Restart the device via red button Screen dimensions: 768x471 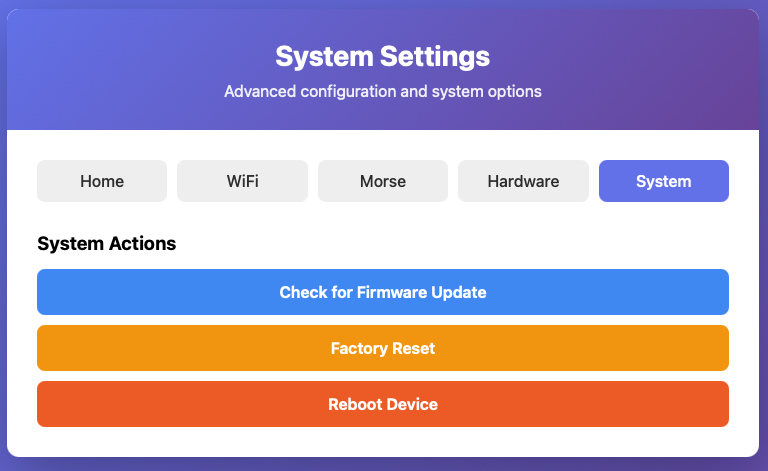383,404
